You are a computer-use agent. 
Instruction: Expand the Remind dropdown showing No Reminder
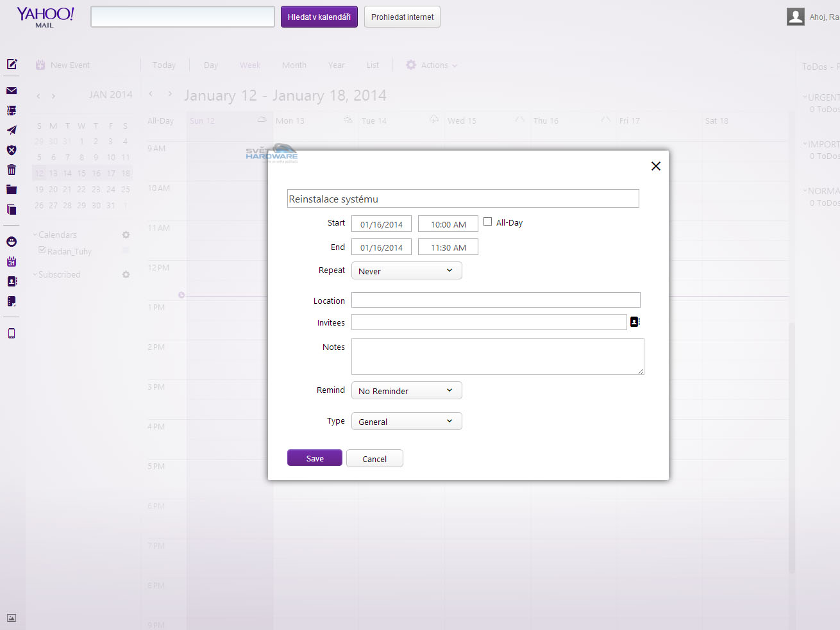[407, 391]
